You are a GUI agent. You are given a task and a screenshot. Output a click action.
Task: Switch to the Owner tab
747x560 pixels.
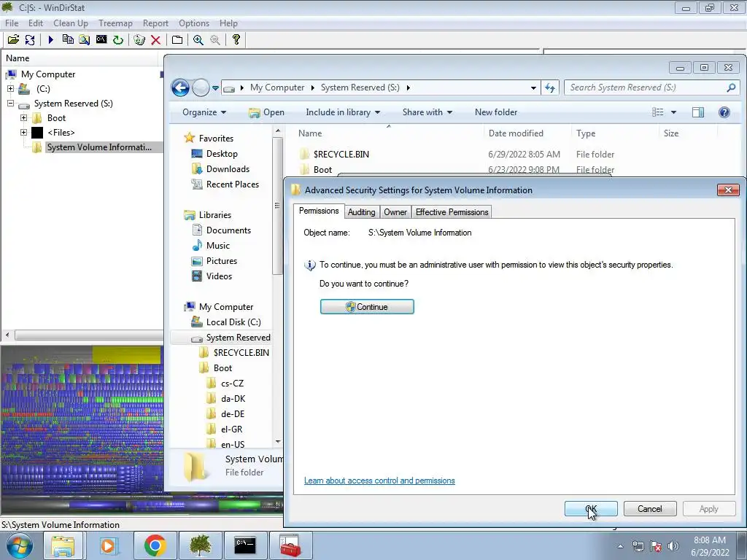click(395, 212)
